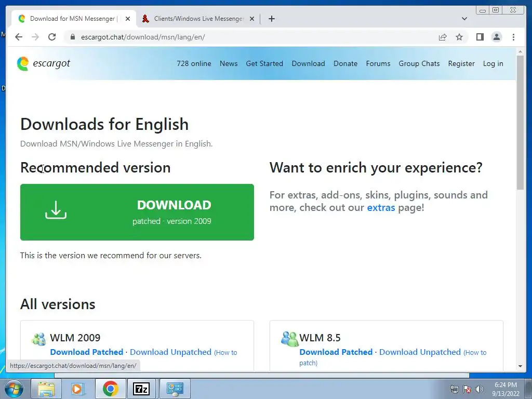The width and height of the screenshot is (532, 399).
Task: Bookmark this page with the star
Action: tap(459, 37)
